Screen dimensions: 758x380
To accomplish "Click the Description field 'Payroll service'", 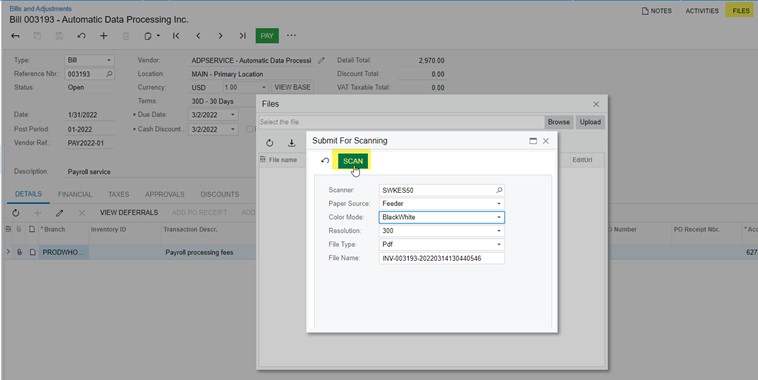I will coord(160,172).
